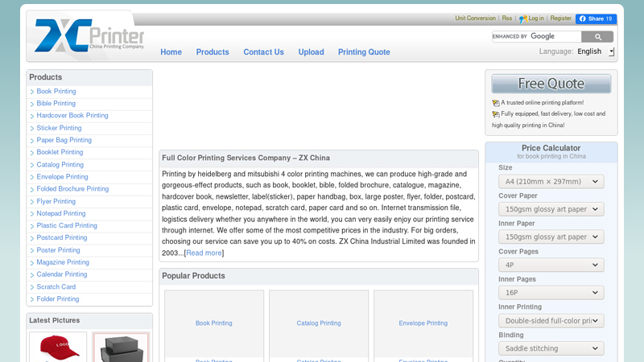This screenshot has width=644, height=362.
Task: Open Hardcover Book Printing in sidebar
Action: [72, 115]
